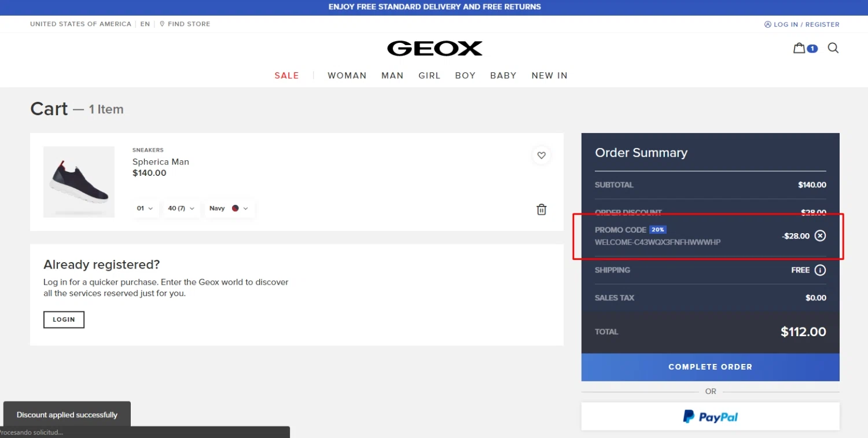The width and height of the screenshot is (868, 438).
Task: Click the Find Store link
Action: pos(185,24)
